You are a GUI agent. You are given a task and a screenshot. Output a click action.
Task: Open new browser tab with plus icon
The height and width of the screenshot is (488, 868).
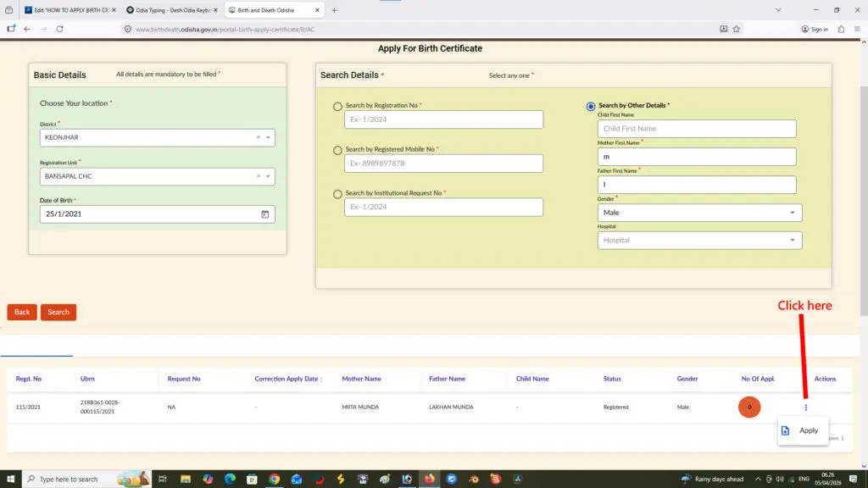coord(334,10)
